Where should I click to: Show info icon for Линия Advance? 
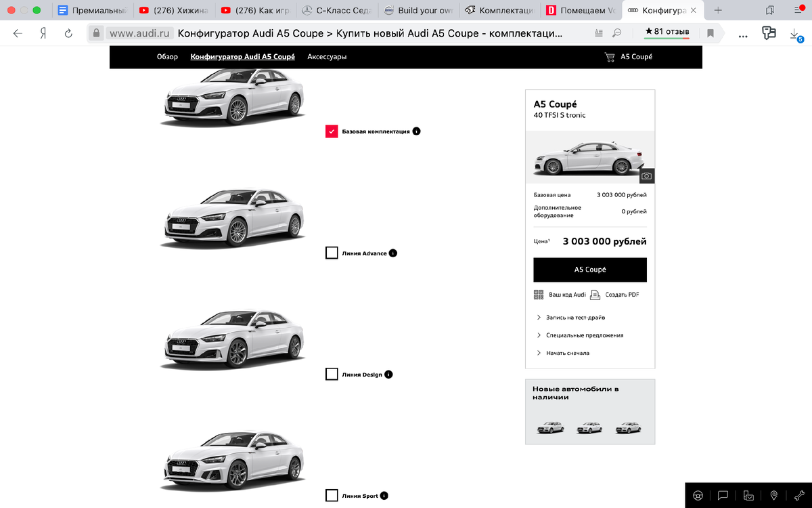click(393, 253)
